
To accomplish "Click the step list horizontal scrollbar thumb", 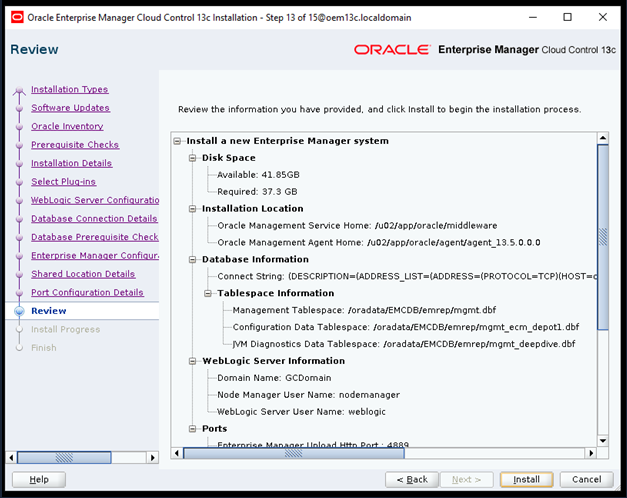I will (x=64, y=457).
